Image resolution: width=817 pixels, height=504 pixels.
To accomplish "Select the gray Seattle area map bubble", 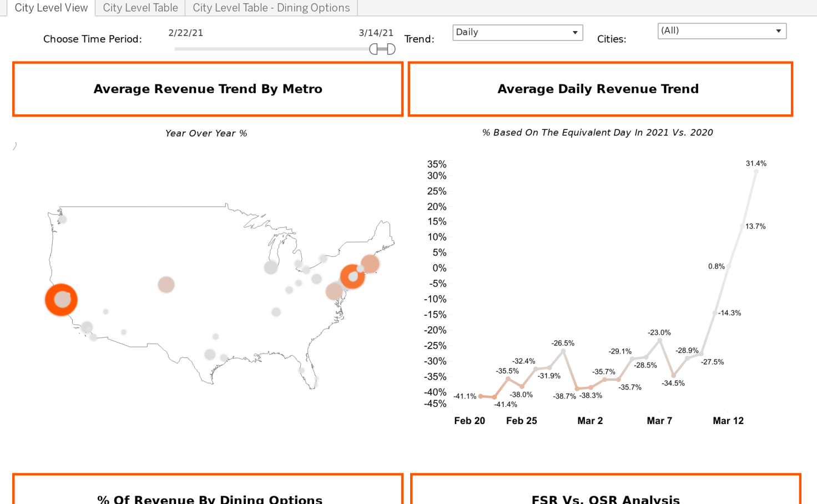I will [62, 219].
